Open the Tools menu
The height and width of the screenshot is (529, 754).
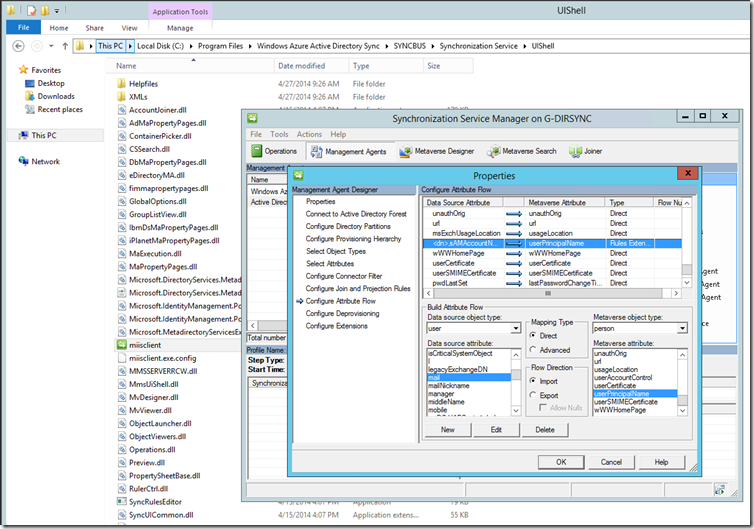(x=279, y=134)
